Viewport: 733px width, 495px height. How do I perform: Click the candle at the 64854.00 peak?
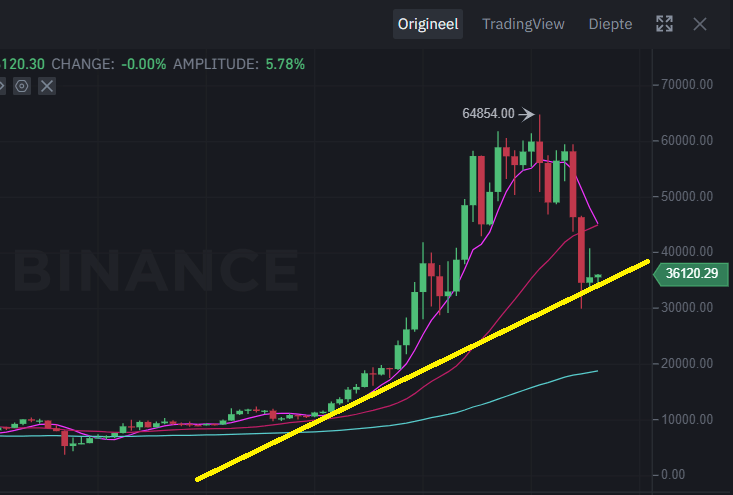coord(540,152)
